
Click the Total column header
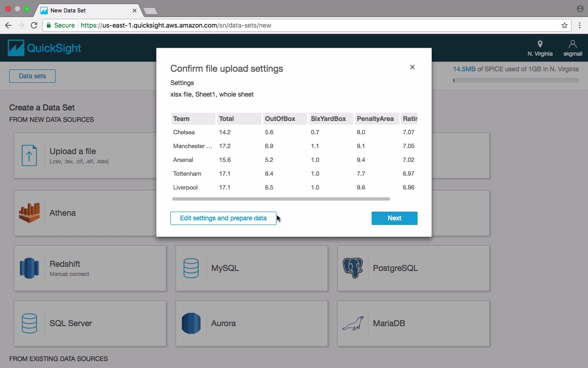239,119
